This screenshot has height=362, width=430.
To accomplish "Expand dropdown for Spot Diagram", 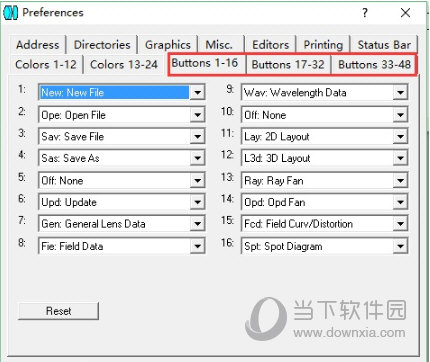I will [400, 246].
